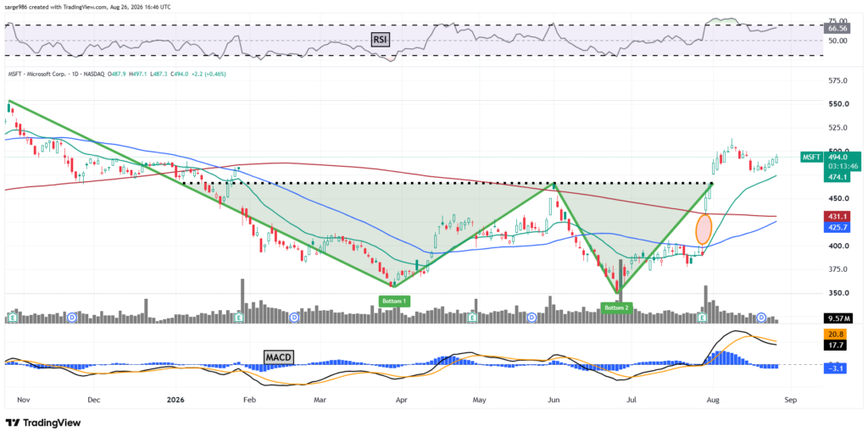
Task: Click the 450.0 price axis label
Action: point(838,198)
